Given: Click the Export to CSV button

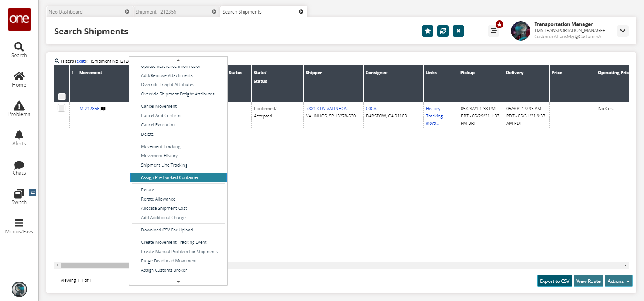Looking at the screenshot, I should [554, 281].
